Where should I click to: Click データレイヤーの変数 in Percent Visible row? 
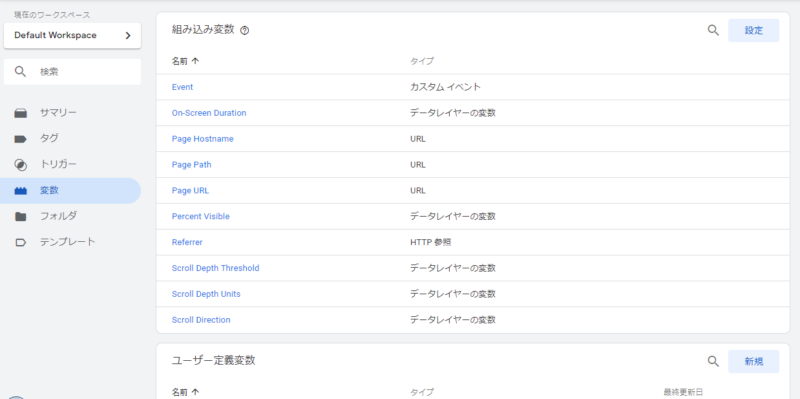coord(453,216)
